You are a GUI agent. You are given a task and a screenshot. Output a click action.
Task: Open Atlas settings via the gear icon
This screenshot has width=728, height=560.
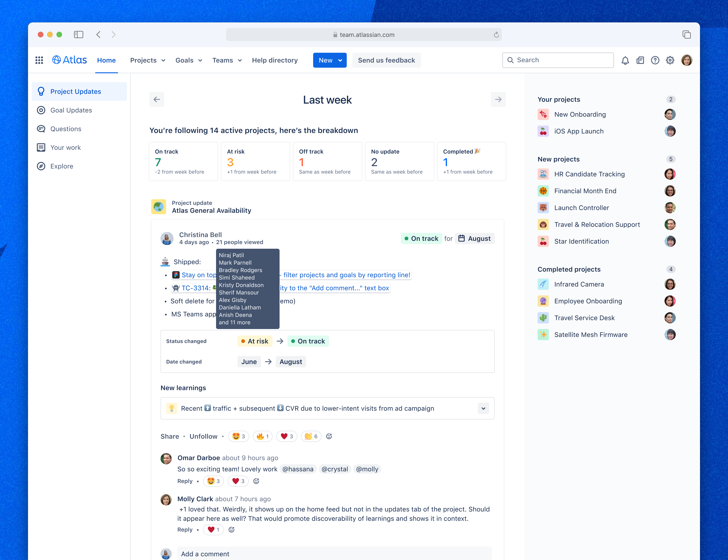[x=670, y=60]
